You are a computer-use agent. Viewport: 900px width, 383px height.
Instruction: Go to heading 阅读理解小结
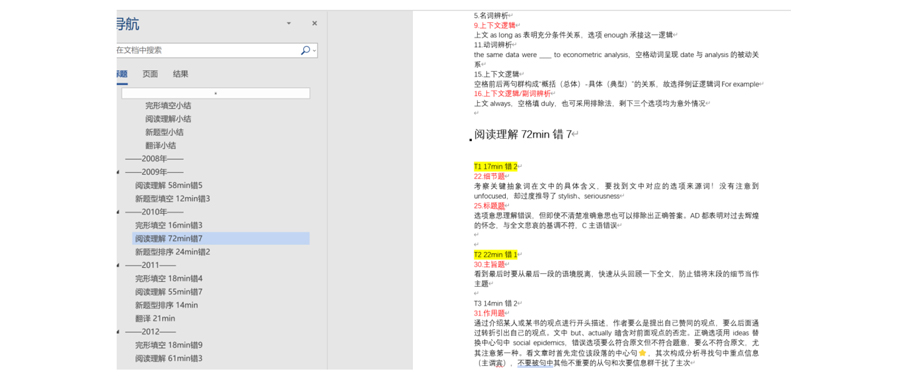[x=168, y=119]
